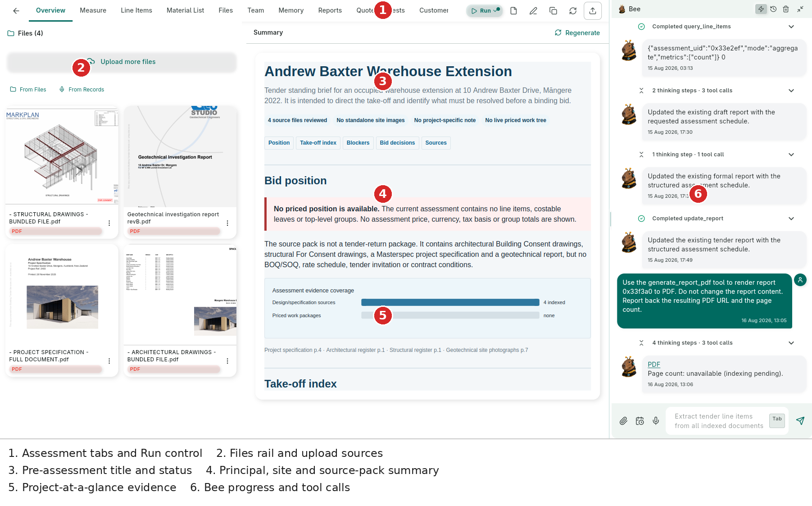Image resolution: width=812 pixels, height=506 pixels.
Task: Open the Memory tab
Action: (x=291, y=10)
